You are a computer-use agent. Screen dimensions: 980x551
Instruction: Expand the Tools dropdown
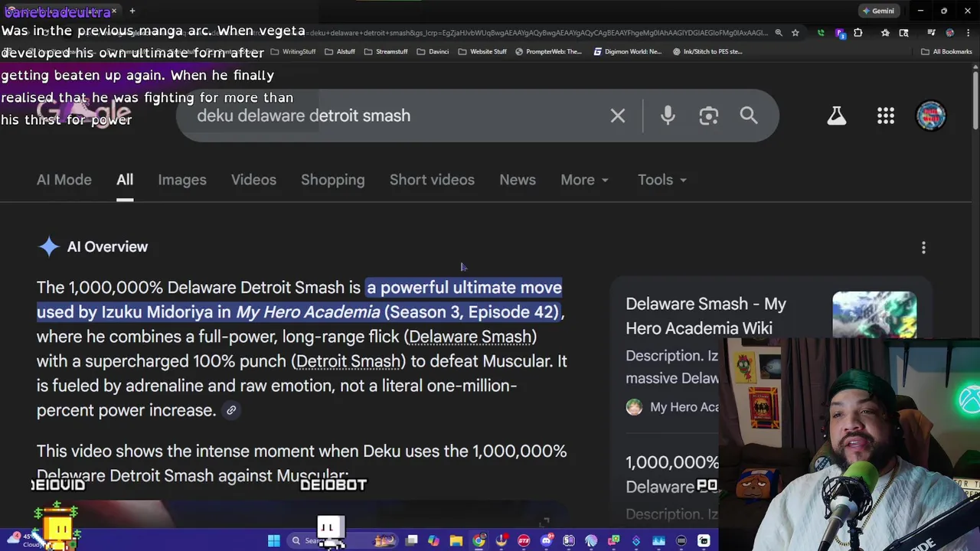pyautogui.click(x=662, y=180)
